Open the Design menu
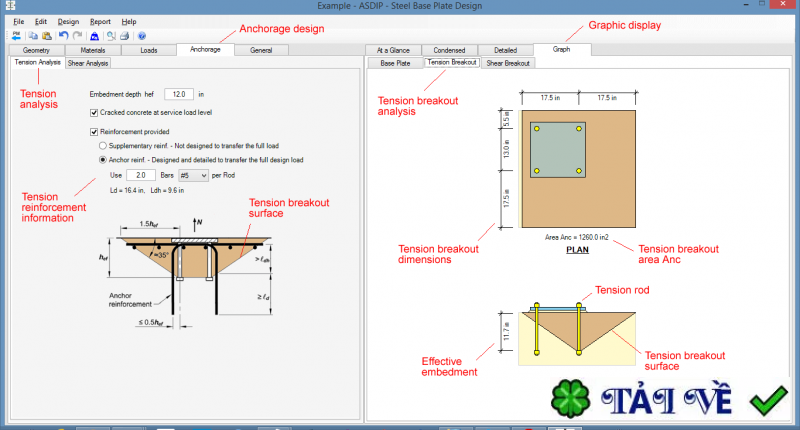The width and height of the screenshot is (800, 430). point(68,21)
